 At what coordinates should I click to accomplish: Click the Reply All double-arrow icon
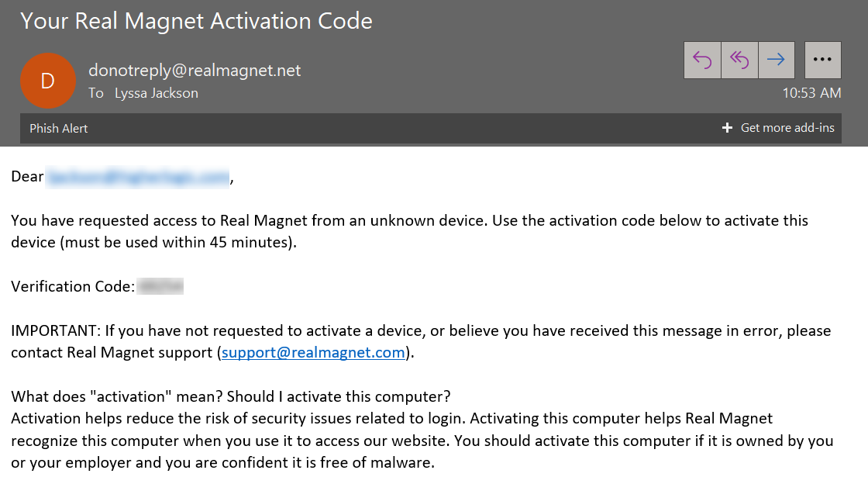(x=739, y=60)
